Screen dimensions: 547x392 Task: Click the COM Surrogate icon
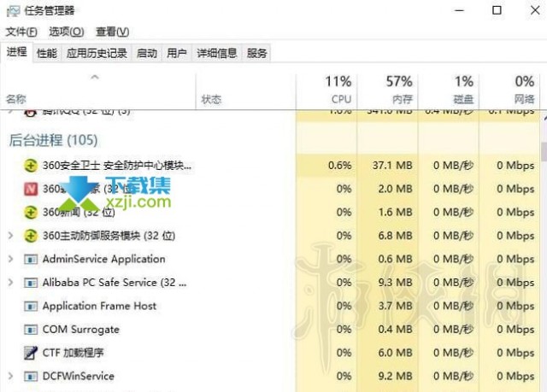tap(31, 330)
